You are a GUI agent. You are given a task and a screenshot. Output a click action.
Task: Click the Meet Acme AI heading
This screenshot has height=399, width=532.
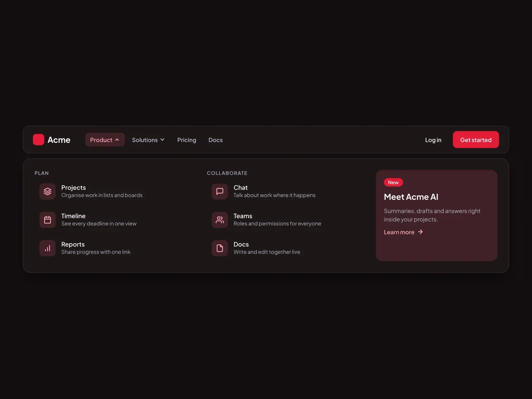tap(411, 197)
